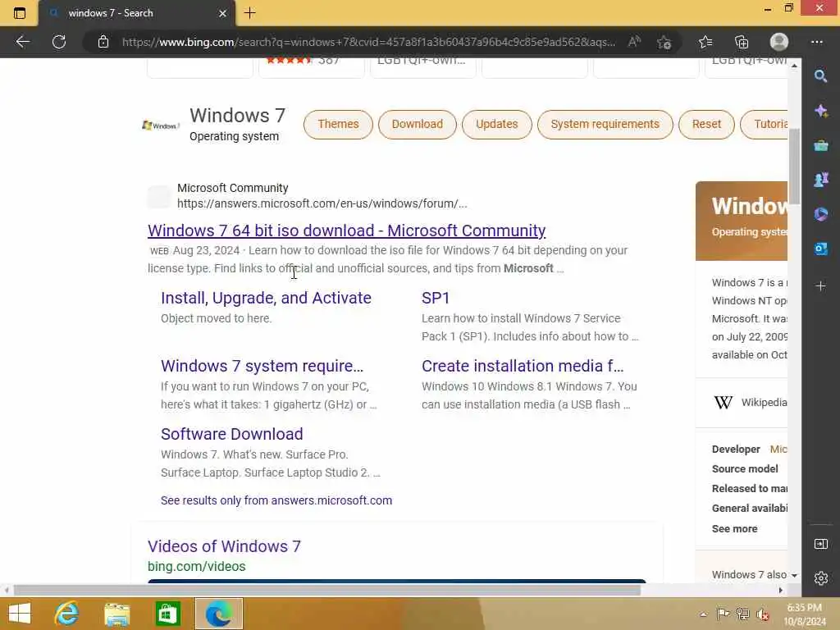
Task: Open the sidebar Search icon
Action: point(820,76)
